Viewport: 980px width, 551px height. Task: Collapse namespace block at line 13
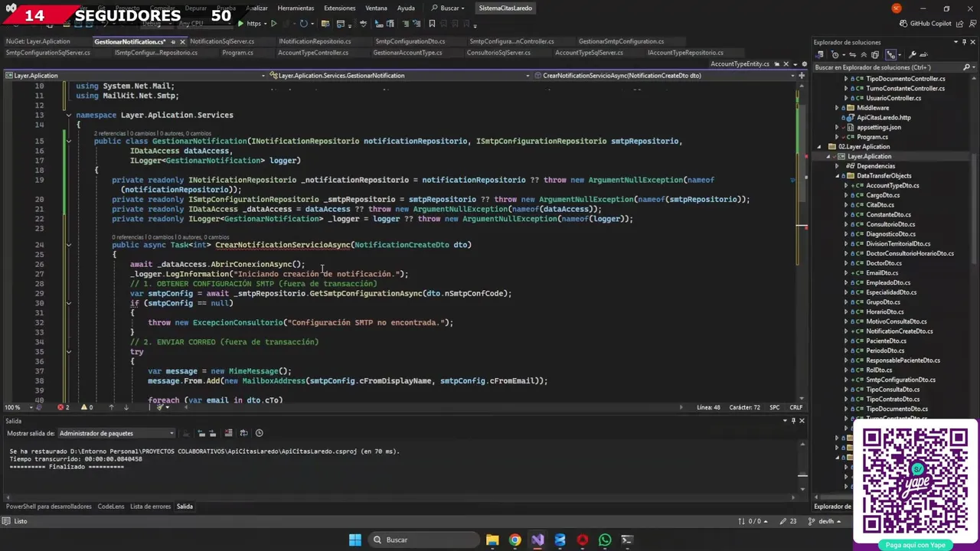pos(68,115)
